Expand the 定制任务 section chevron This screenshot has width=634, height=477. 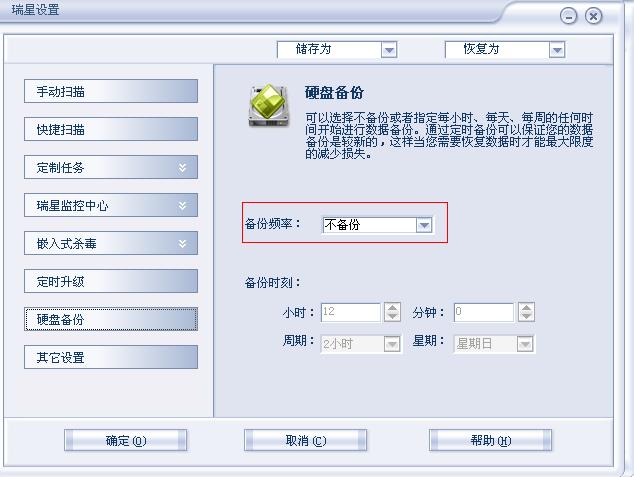point(183,168)
